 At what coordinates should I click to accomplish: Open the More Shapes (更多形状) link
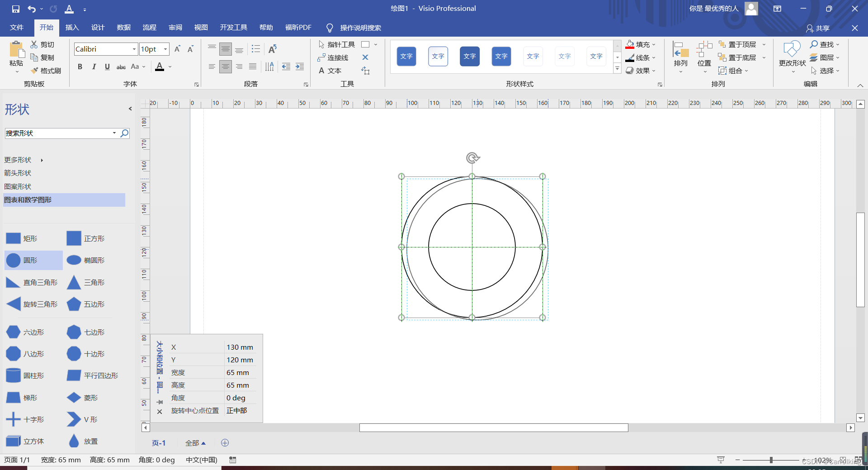pos(18,160)
